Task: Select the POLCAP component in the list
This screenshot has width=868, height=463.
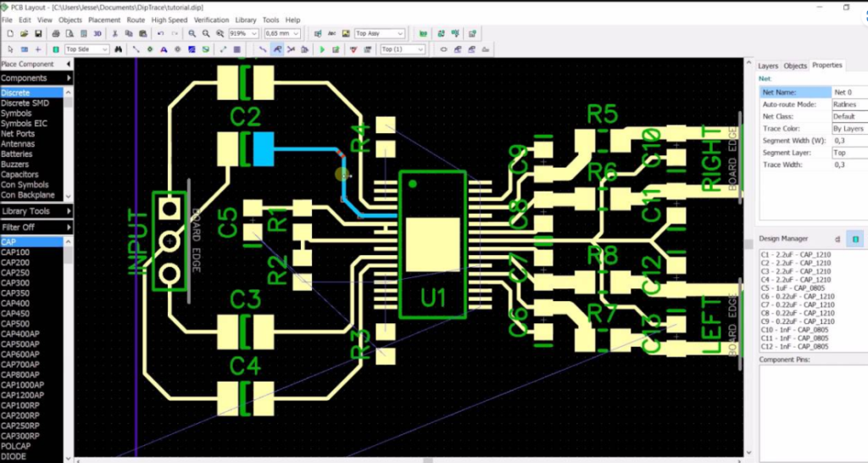Action: [x=15, y=445]
